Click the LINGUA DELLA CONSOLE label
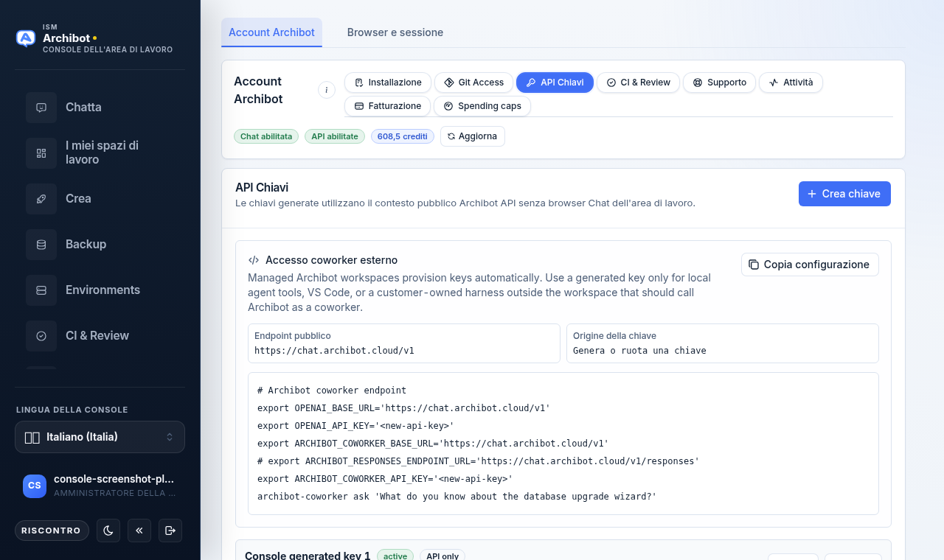Viewport: 944px width, 560px height. point(72,410)
